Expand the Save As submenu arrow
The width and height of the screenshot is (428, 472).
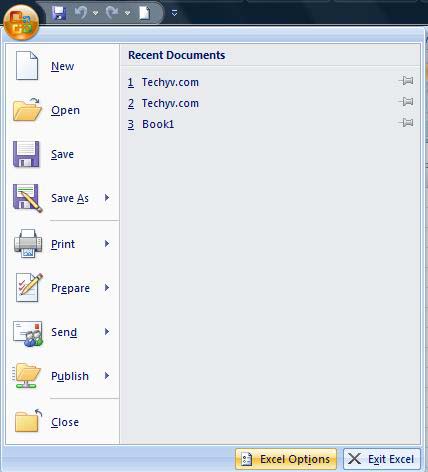[x=107, y=198]
